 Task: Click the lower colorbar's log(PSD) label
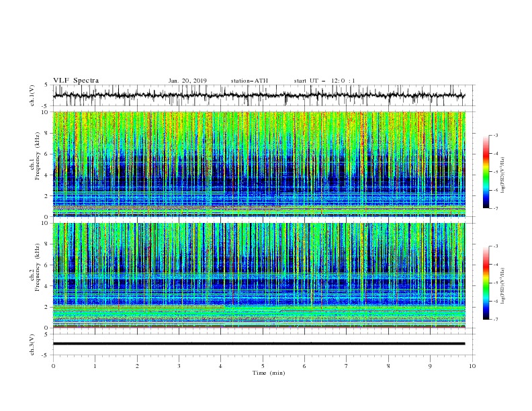coord(503,286)
